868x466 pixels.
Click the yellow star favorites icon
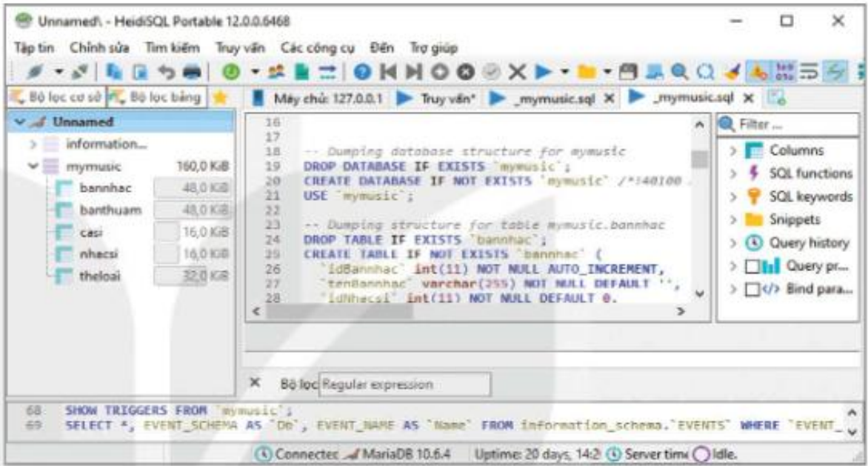tap(220, 98)
